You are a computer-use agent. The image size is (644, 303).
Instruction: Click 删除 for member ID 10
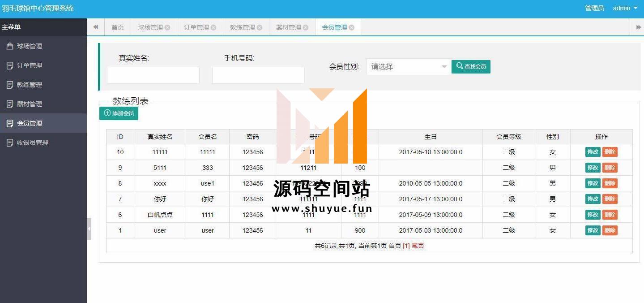coord(610,152)
